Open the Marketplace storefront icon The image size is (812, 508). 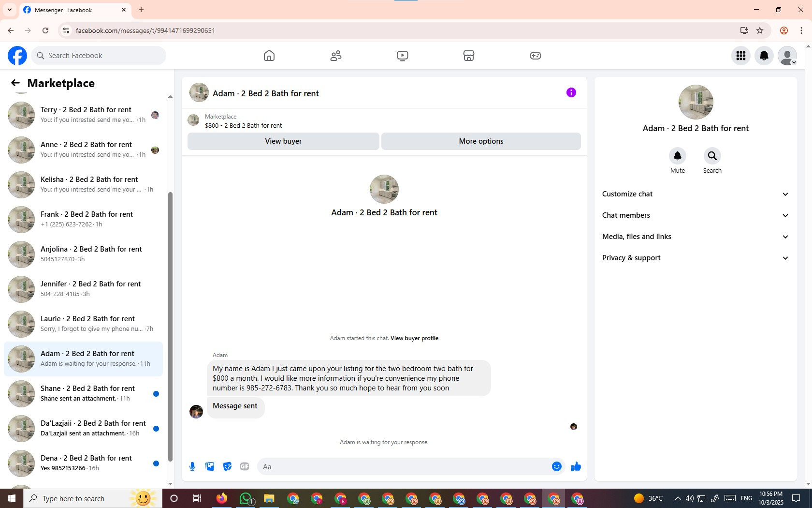pyautogui.click(x=469, y=56)
